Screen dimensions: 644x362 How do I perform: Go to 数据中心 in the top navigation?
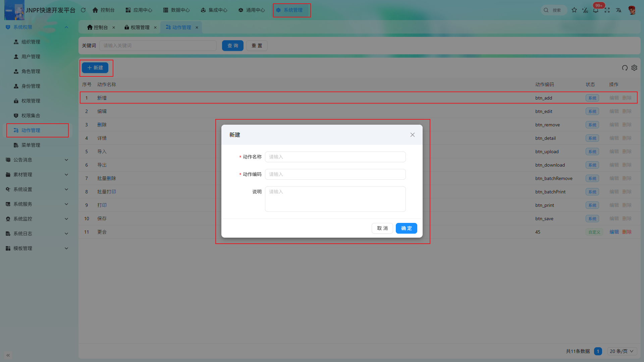(x=176, y=10)
